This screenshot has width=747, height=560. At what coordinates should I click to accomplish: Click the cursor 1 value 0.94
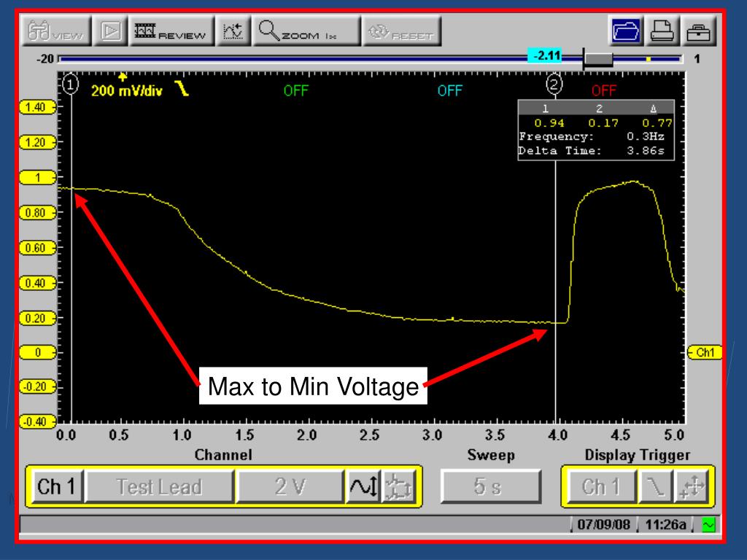pyautogui.click(x=549, y=122)
